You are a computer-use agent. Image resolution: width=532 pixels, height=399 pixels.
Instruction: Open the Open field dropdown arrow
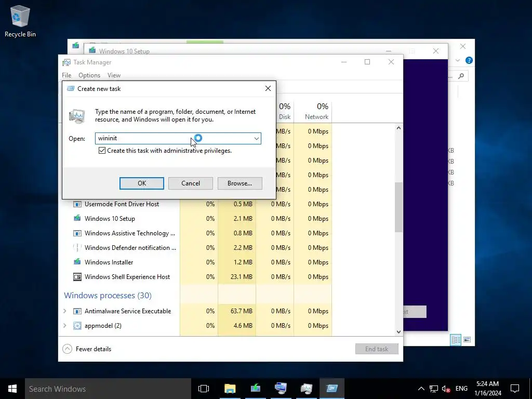pos(257,138)
